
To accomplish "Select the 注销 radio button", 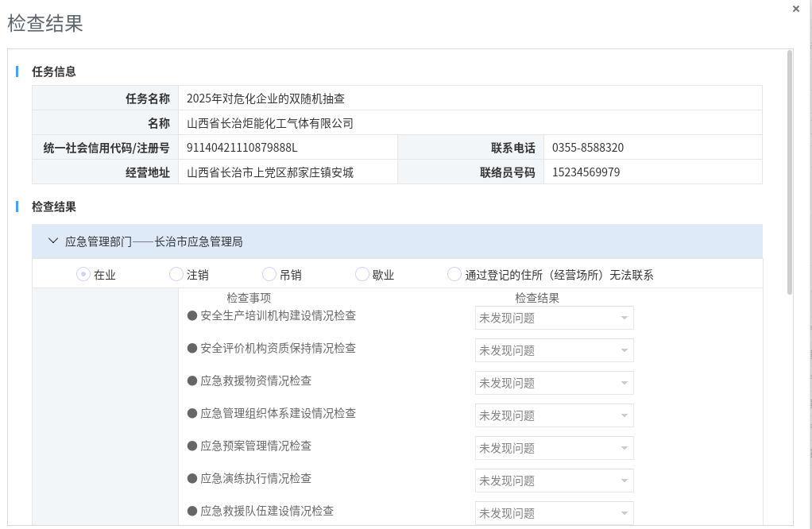I will tap(176, 274).
